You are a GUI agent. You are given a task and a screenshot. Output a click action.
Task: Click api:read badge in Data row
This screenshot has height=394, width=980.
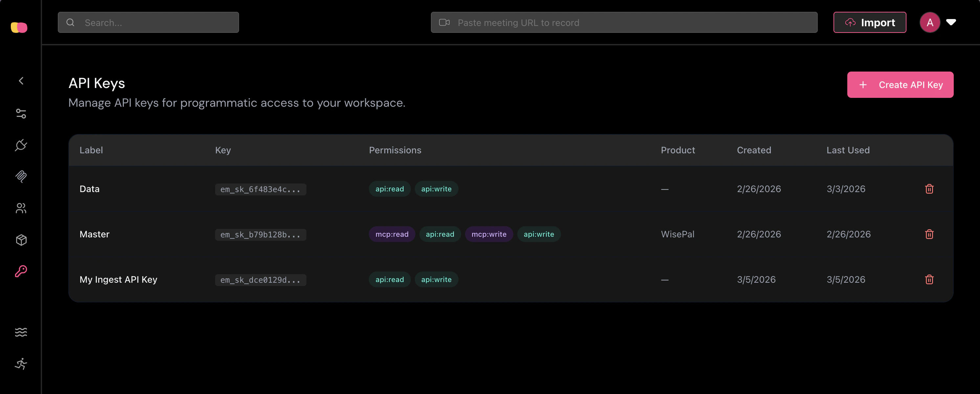coord(390,189)
